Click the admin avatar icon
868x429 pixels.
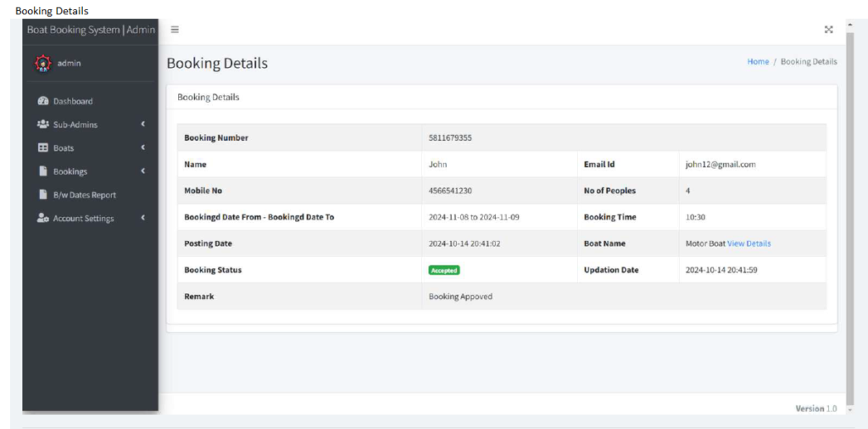[42, 63]
